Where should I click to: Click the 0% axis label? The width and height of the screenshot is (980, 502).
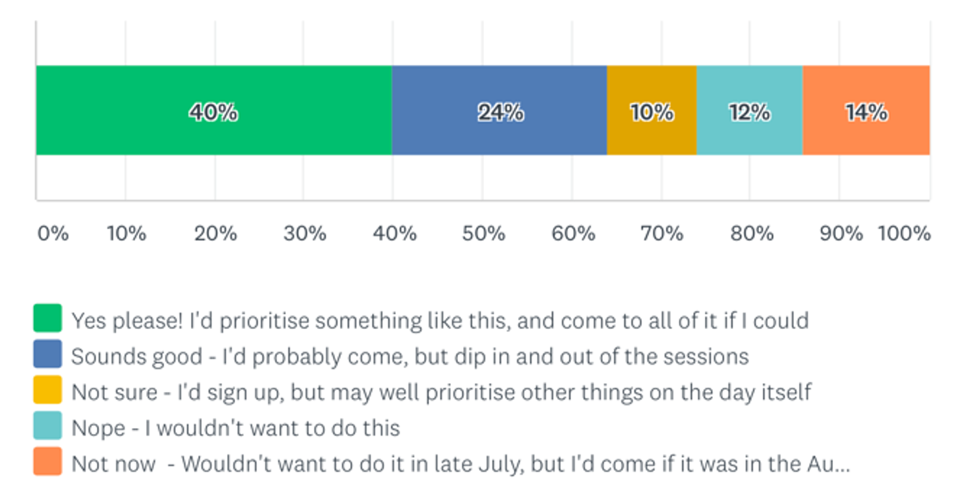[53, 234]
